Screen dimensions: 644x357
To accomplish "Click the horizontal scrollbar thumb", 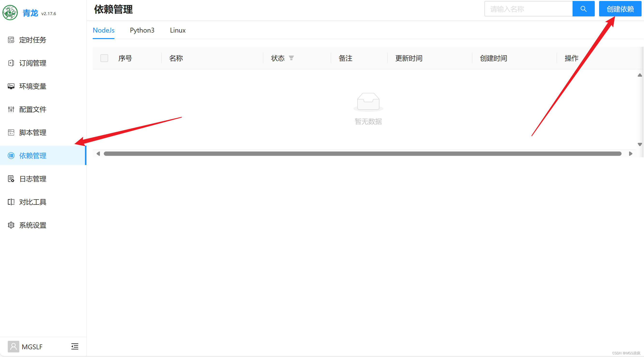I will pos(363,154).
